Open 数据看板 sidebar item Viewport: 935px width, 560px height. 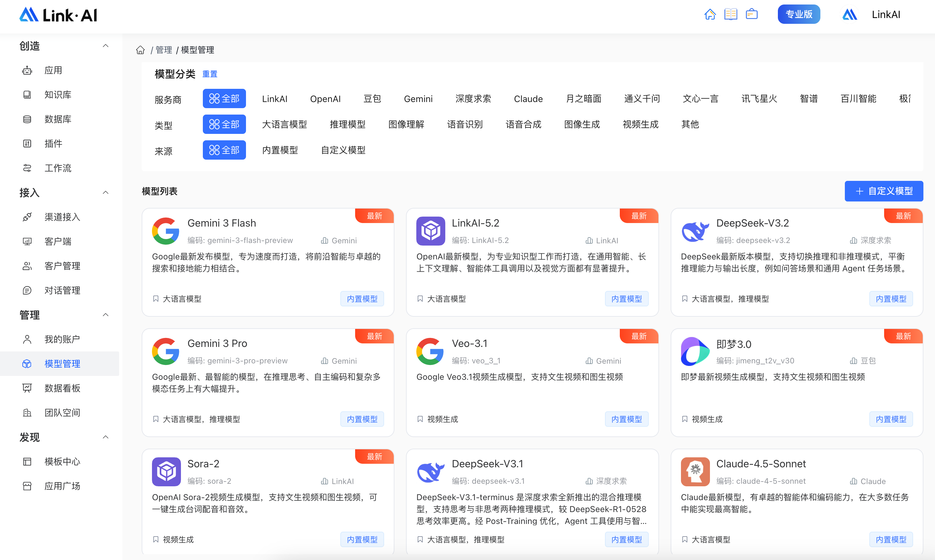62,388
